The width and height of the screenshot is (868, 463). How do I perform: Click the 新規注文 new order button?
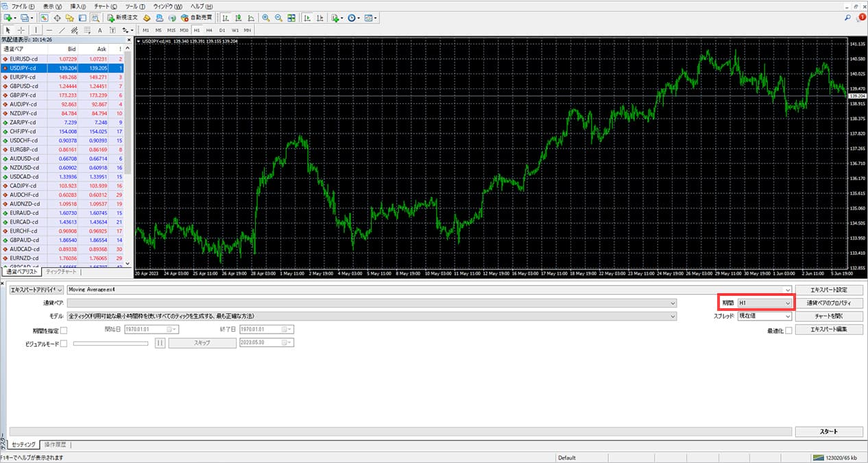coord(123,17)
